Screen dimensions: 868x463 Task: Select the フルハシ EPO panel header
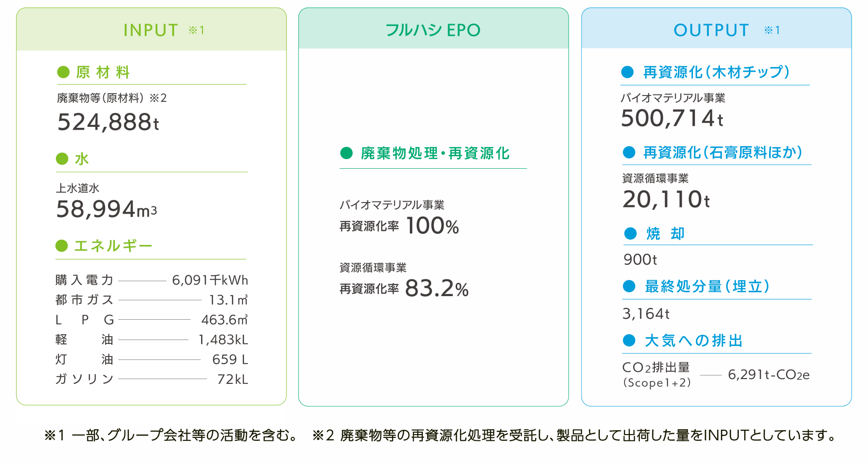click(x=433, y=30)
